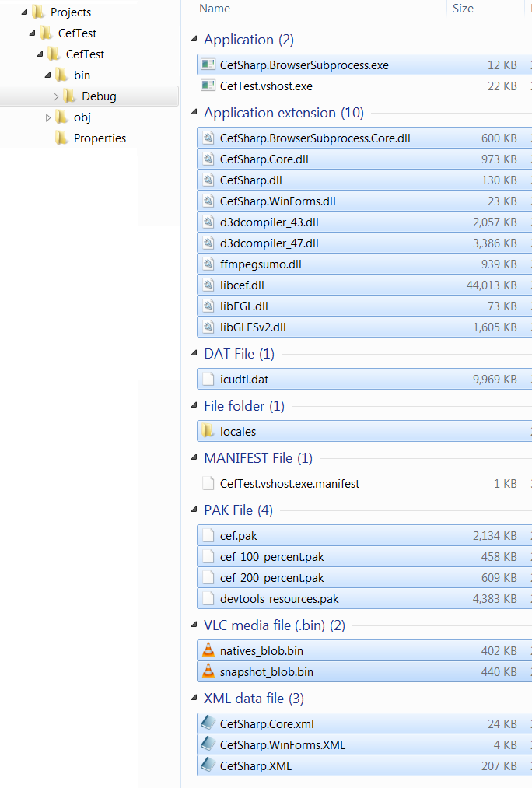
Task: Select the bin folder in tree
Action: tap(82, 75)
